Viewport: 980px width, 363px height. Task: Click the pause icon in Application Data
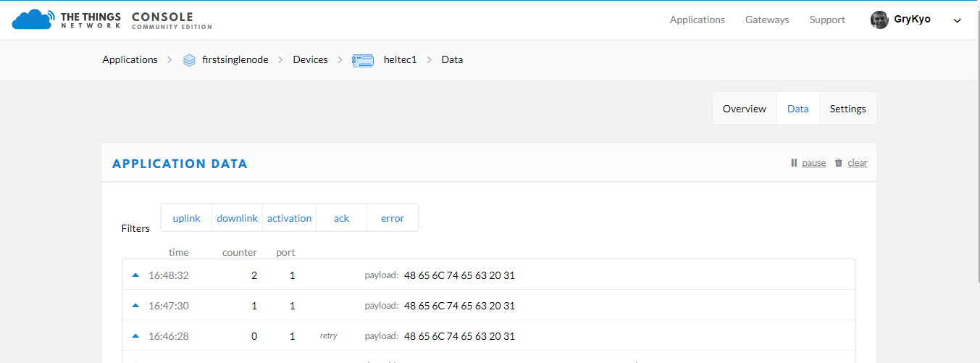(x=794, y=163)
